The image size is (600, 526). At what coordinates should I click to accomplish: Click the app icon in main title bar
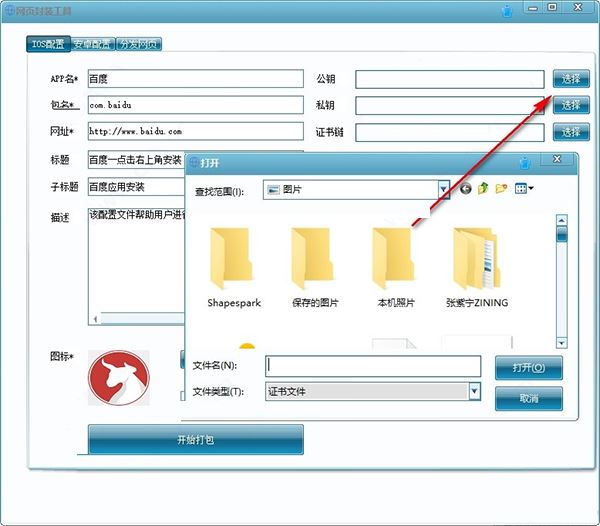coord(10,10)
